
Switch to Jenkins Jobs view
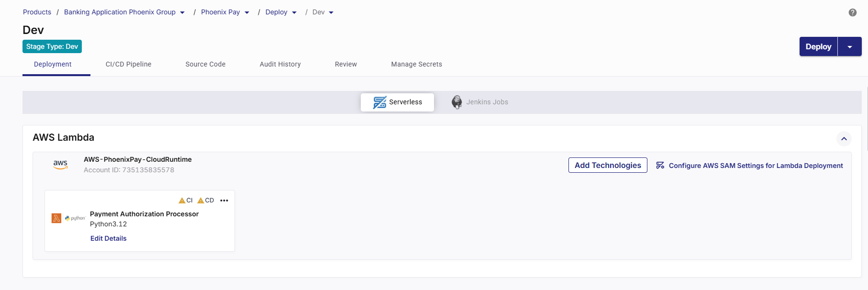[487, 102]
